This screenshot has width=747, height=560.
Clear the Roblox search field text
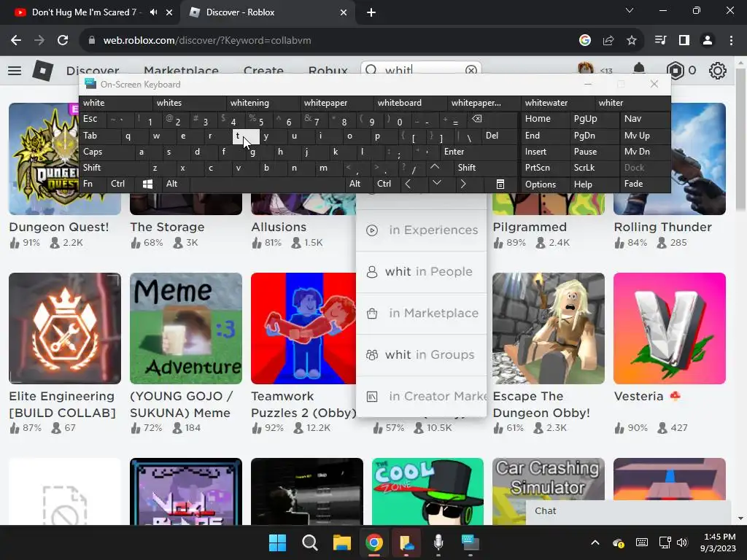click(471, 71)
